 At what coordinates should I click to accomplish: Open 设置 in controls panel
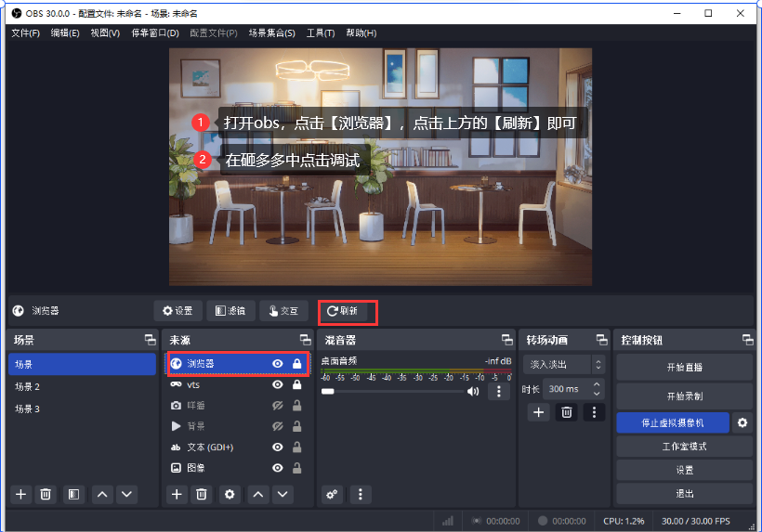(x=684, y=470)
